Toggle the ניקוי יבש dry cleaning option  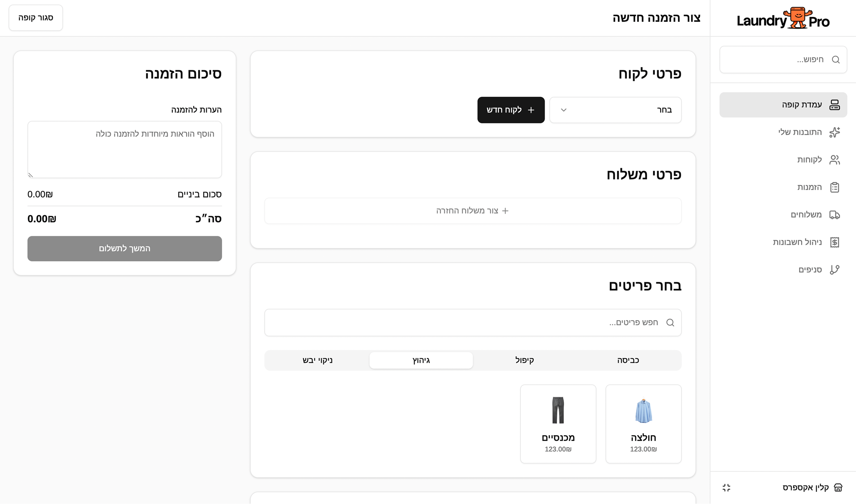(317, 360)
